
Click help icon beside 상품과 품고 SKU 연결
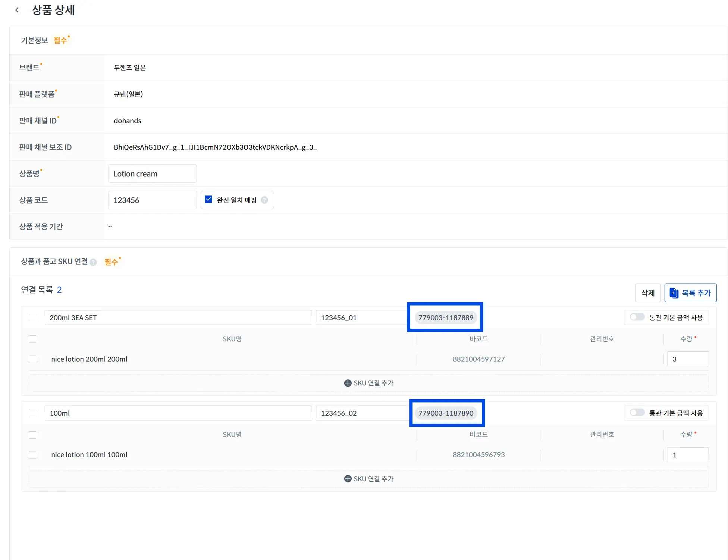[94, 262]
